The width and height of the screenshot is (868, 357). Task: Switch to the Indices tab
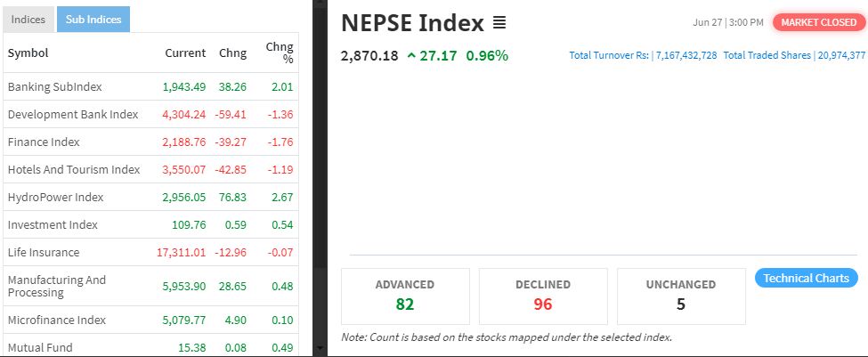pyautogui.click(x=28, y=20)
